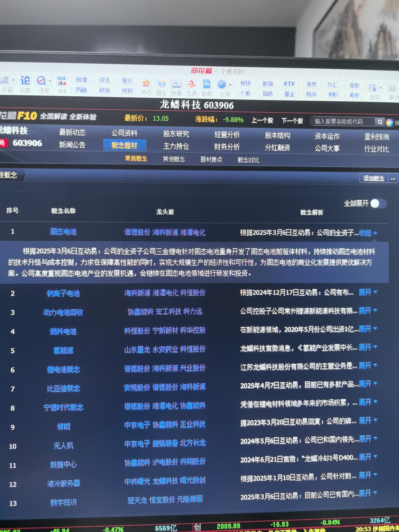
Task: Switch to the 最新动态 tab
Action: 72,132
